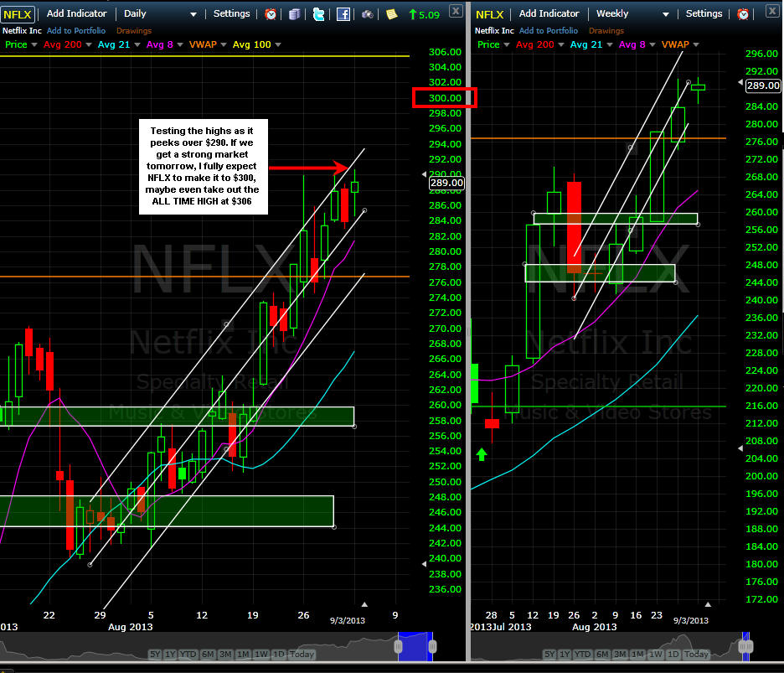The height and width of the screenshot is (673, 784).
Task: Select 1Y range on Daily chart
Action: pos(170,654)
